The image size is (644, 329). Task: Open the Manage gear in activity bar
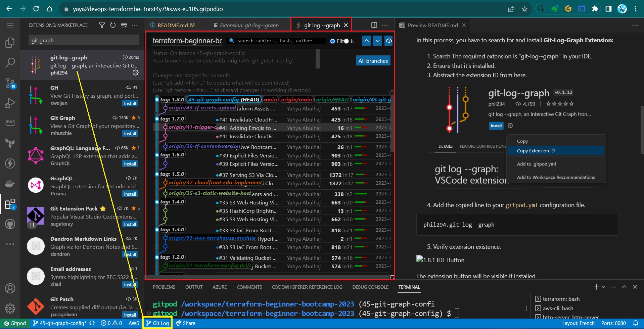click(10, 308)
